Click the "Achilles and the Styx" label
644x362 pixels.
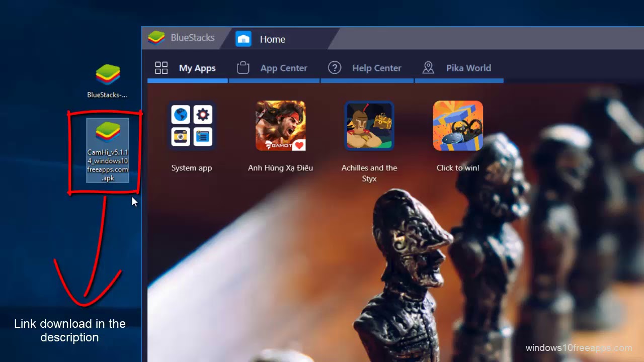pyautogui.click(x=369, y=173)
